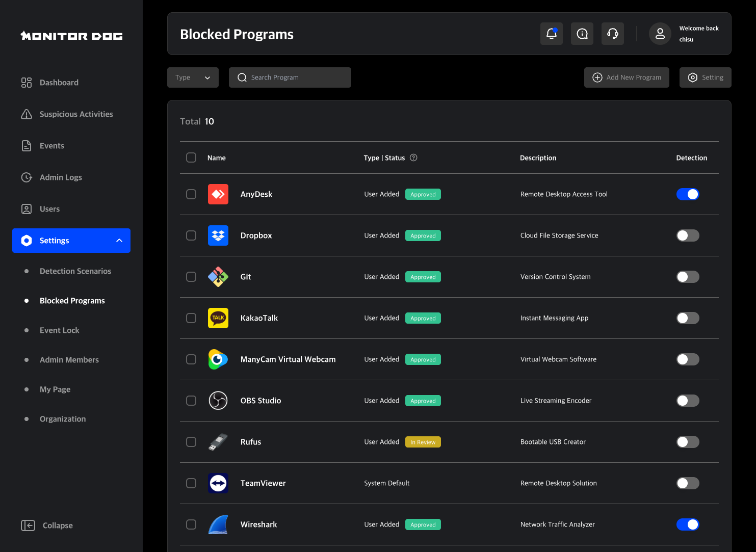Viewport: 756px width, 552px height.
Task: Open the Setting button near Add New Program
Action: (706, 77)
